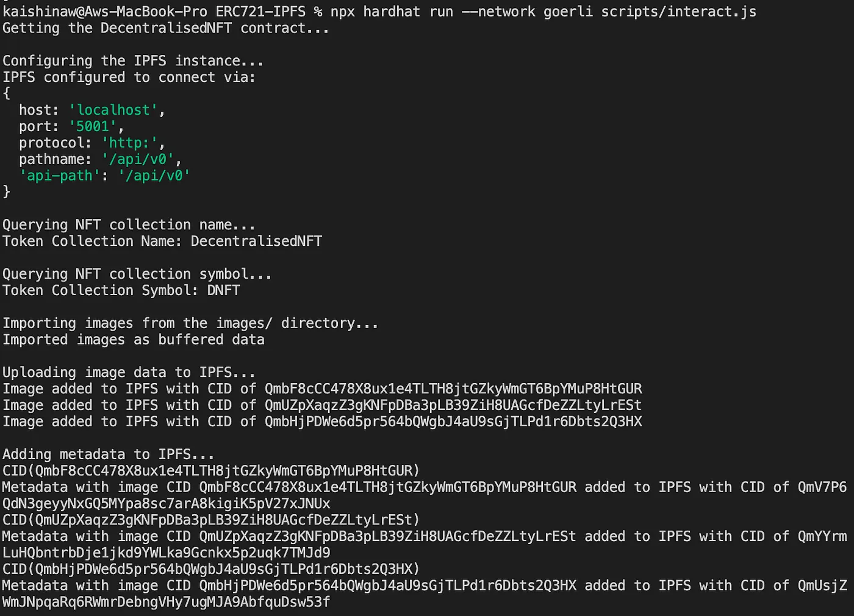Viewport: 854px width, 616px height.
Task: Click the metadata CID line ending 27xJNUx
Action: pos(166,504)
